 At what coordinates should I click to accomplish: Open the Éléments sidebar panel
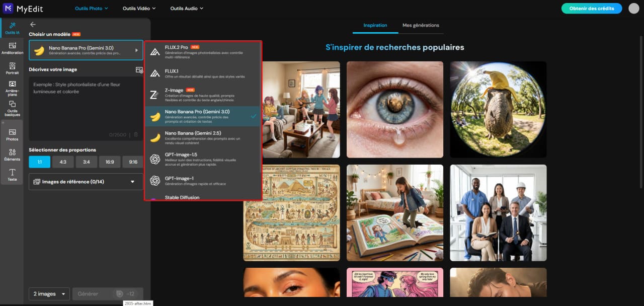[12, 155]
